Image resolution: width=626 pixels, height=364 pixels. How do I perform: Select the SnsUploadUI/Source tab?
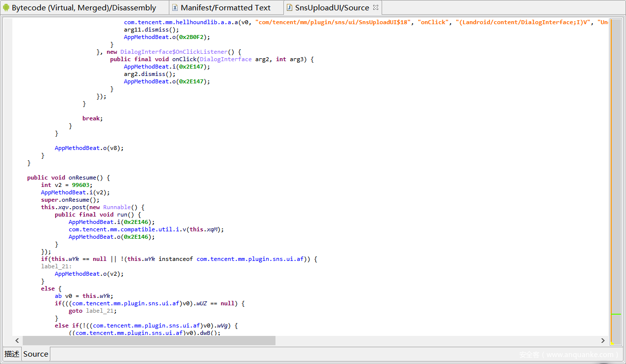[x=332, y=7]
